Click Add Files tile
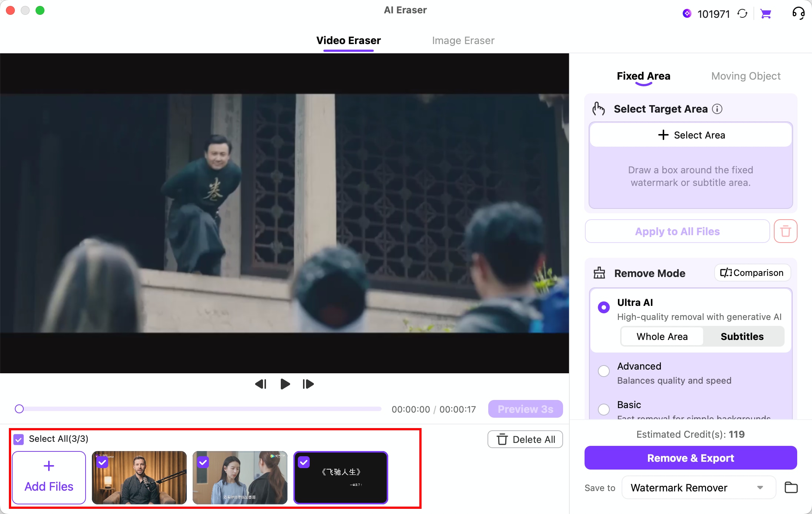Image resolution: width=812 pixels, height=514 pixels. (49, 478)
